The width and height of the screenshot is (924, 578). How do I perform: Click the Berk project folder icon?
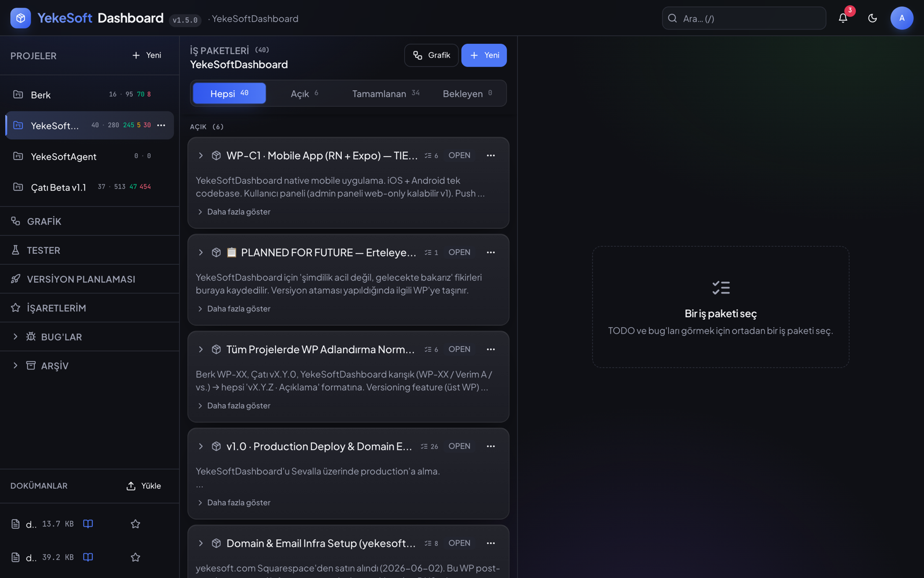(x=18, y=94)
